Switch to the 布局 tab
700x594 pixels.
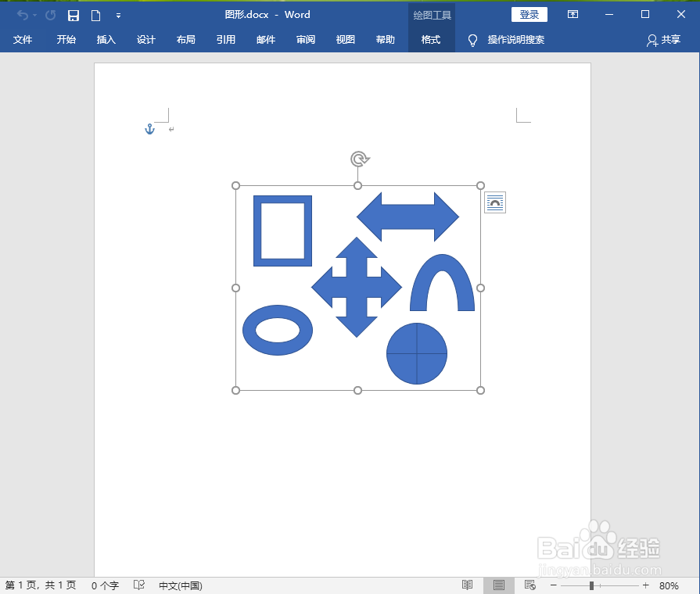point(185,40)
